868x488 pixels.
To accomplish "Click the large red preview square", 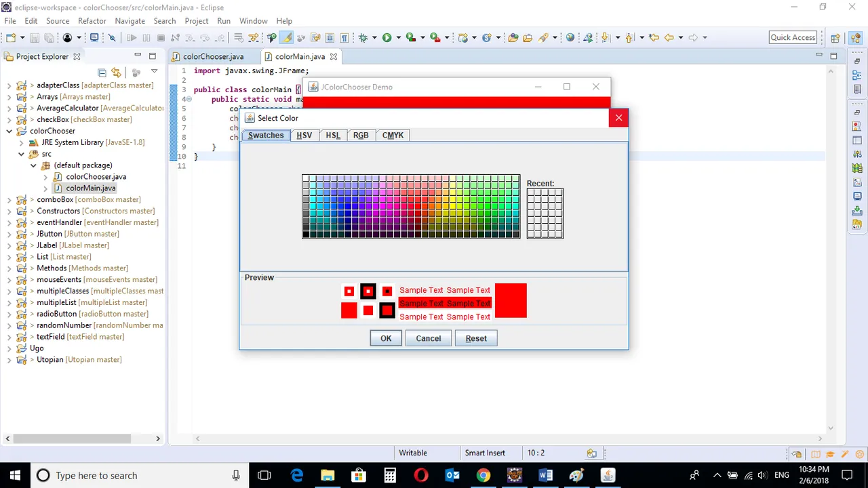I will (511, 300).
